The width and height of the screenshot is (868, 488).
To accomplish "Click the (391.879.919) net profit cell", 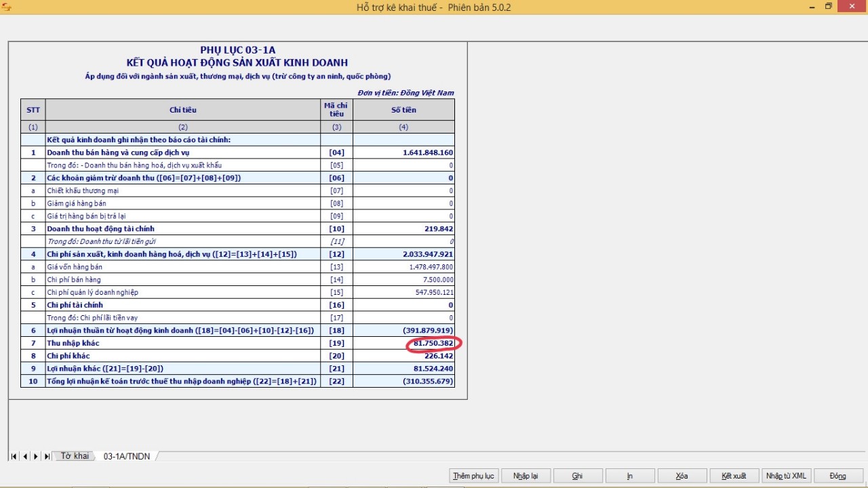I will tap(403, 331).
